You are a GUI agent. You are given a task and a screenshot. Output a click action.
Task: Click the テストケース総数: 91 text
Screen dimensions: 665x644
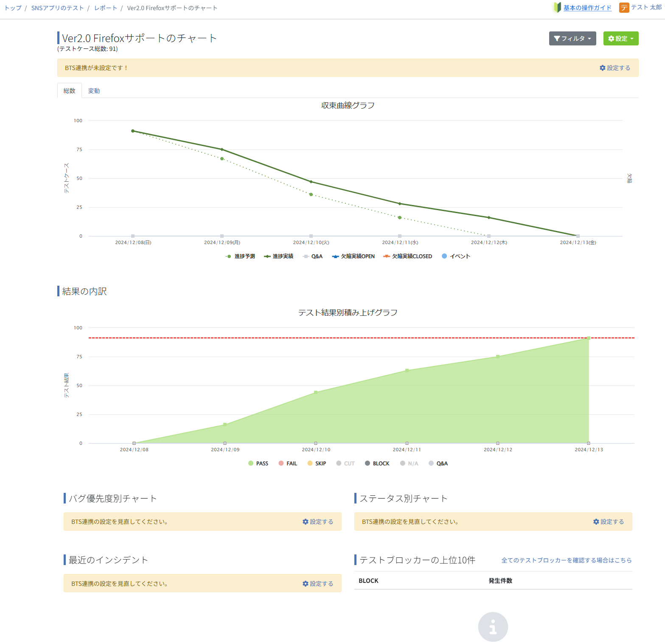click(x=87, y=49)
